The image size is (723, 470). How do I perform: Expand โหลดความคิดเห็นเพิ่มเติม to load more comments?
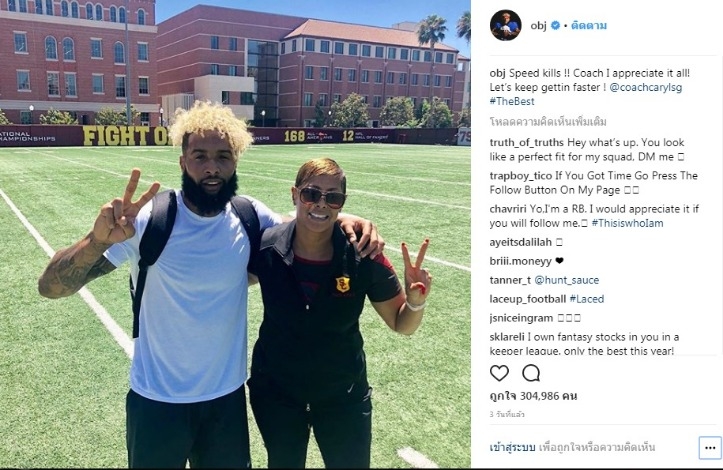click(548, 122)
